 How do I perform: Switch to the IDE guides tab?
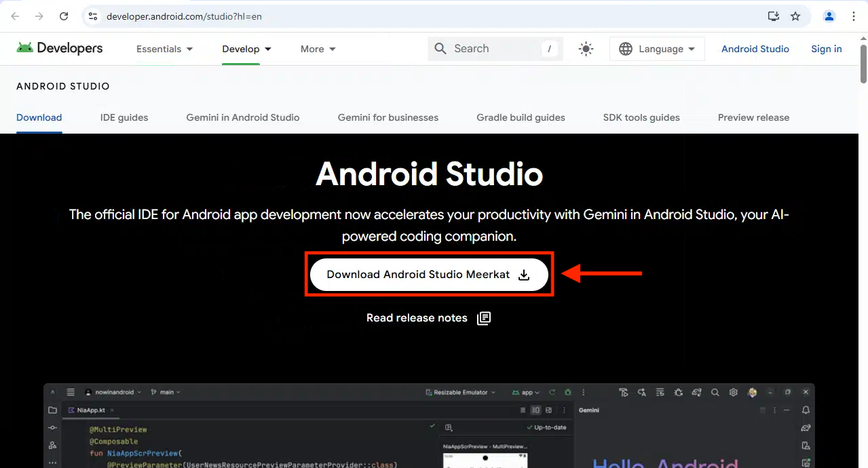tap(124, 117)
